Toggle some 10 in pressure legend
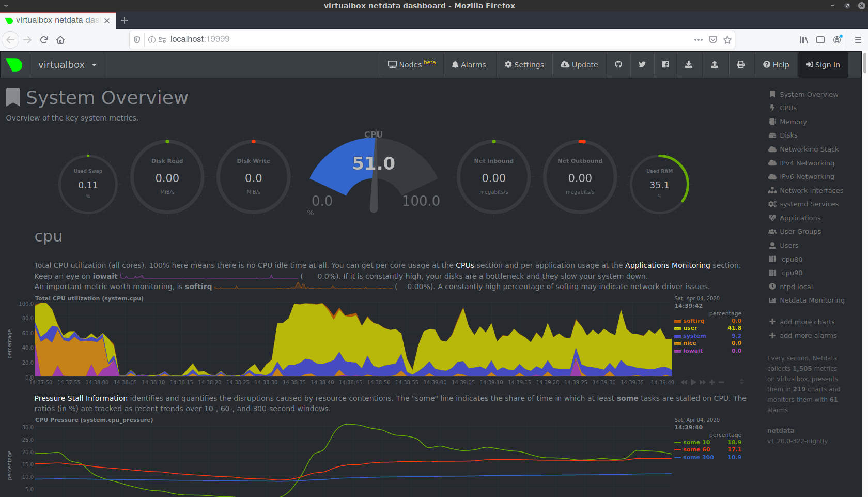 click(x=696, y=443)
